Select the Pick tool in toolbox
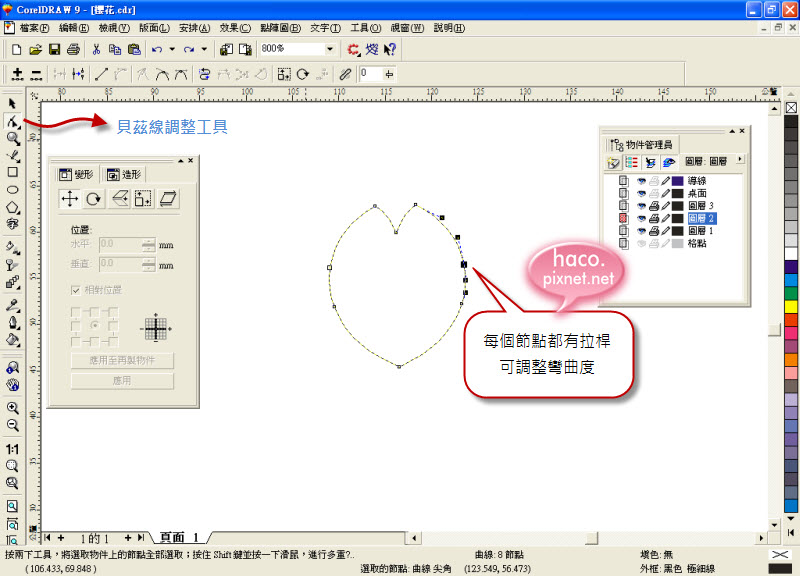Screen dimensions: 800x576 [x=12, y=104]
